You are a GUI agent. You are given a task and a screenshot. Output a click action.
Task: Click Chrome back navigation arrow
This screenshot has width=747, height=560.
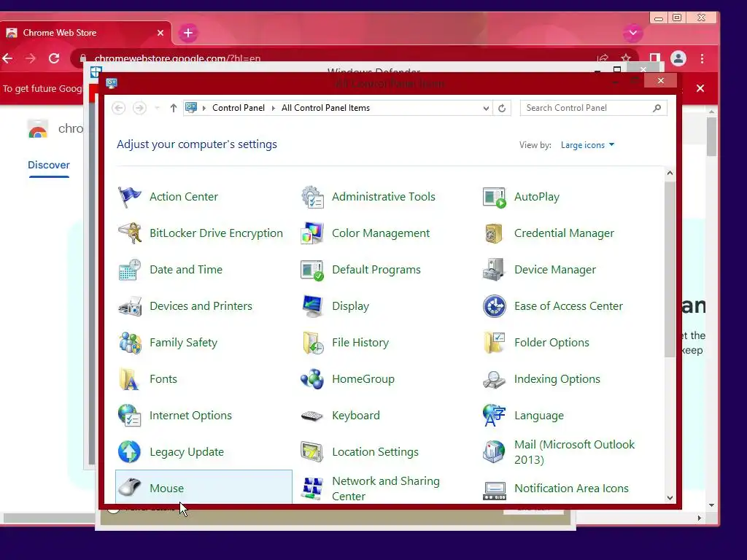coord(7,58)
